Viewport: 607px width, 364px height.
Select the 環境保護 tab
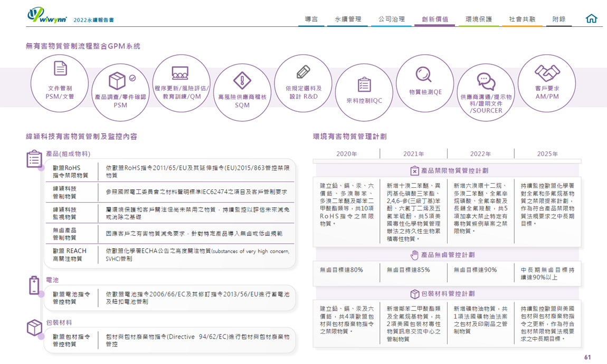click(x=478, y=20)
